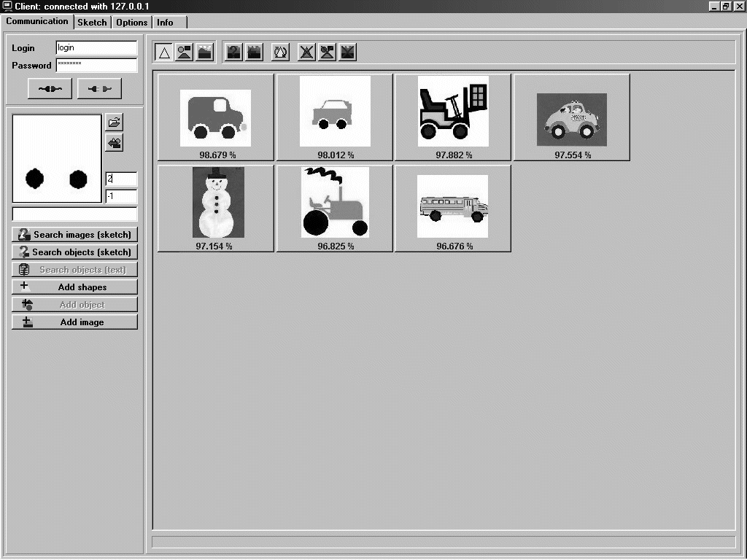
Task: Select the forklift result thumbnail
Action: [x=453, y=111]
